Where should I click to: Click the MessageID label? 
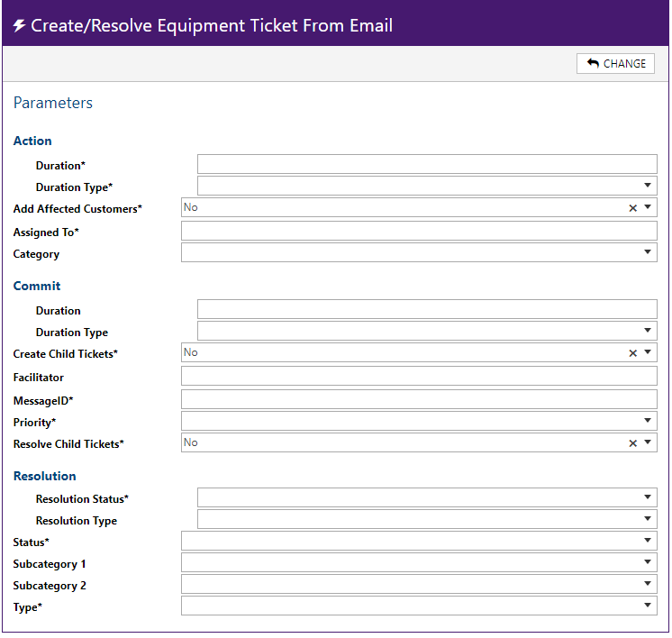pos(43,401)
